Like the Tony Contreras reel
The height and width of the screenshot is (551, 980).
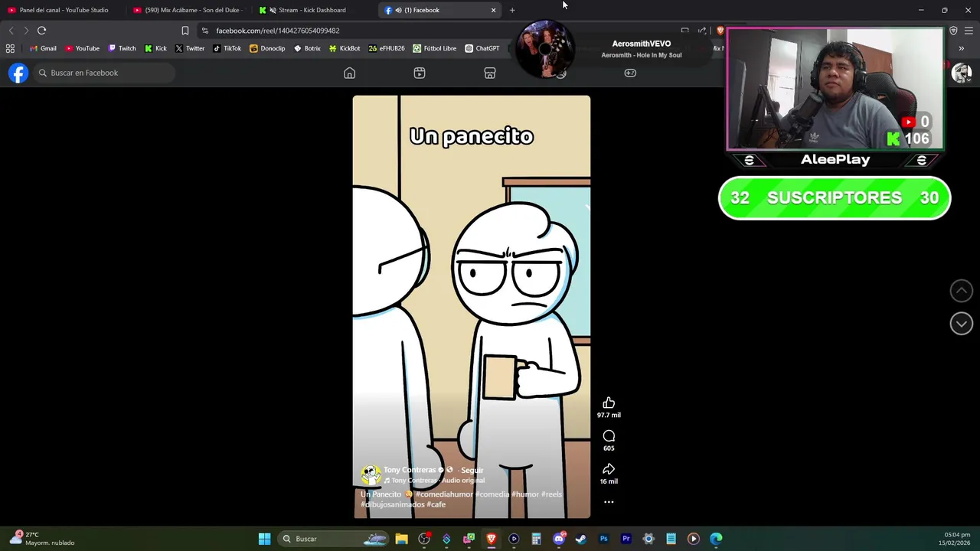point(609,403)
